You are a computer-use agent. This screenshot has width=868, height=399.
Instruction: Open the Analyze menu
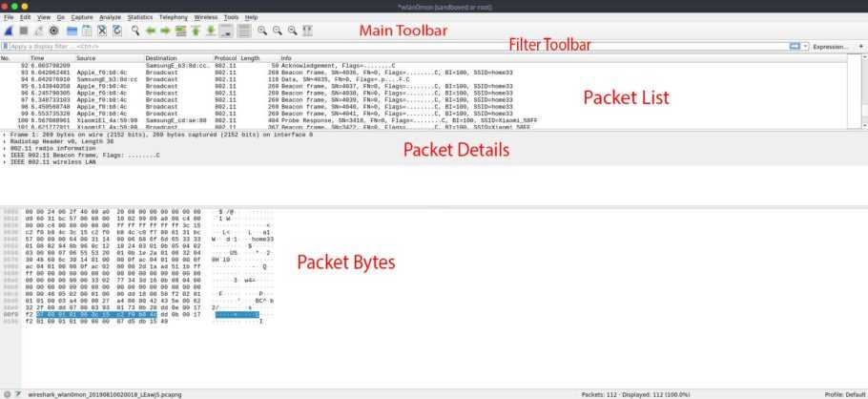(110, 17)
